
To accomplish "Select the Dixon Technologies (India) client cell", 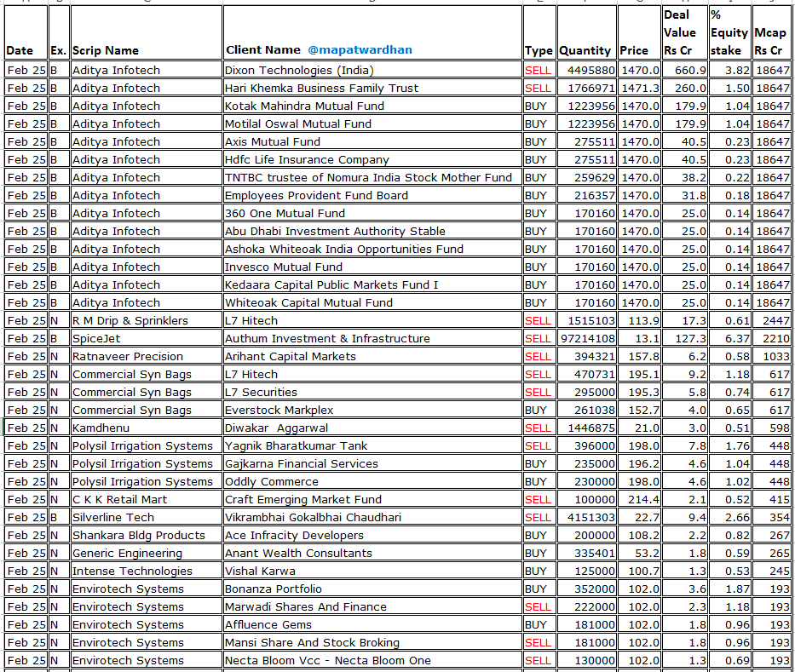I will point(372,70).
